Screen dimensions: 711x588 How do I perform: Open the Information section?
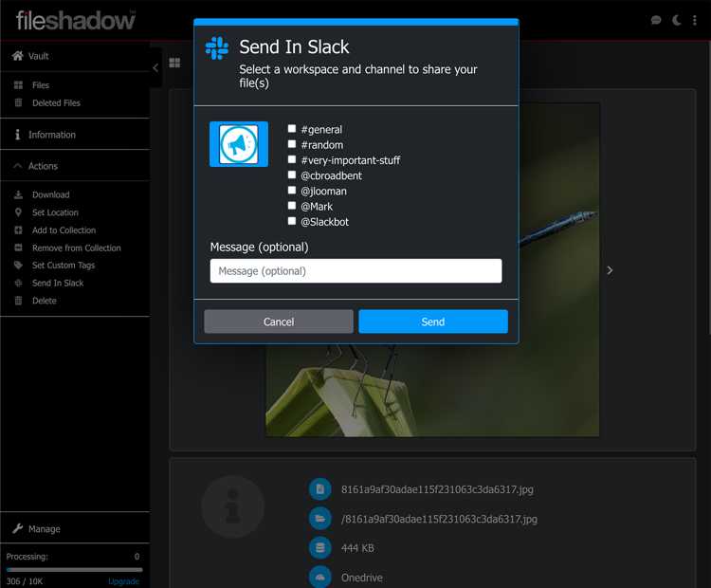pyautogui.click(x=52, y=135)
